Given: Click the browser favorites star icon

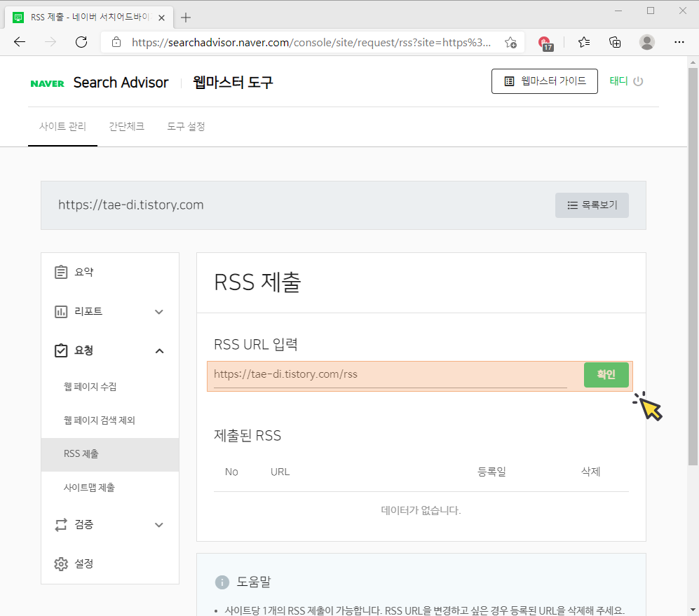Looking at the screenshot, I should click(x=584, y=42).
